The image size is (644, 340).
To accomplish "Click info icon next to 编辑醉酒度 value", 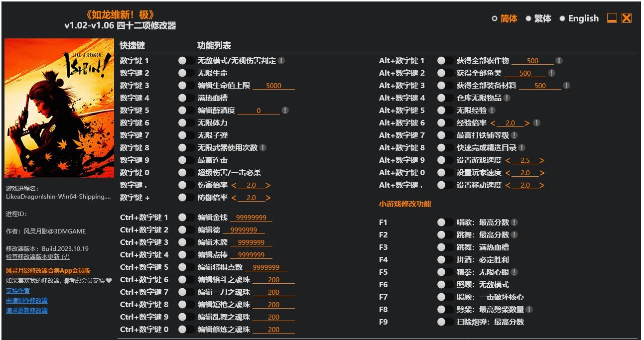I will [x=285, y=111].
